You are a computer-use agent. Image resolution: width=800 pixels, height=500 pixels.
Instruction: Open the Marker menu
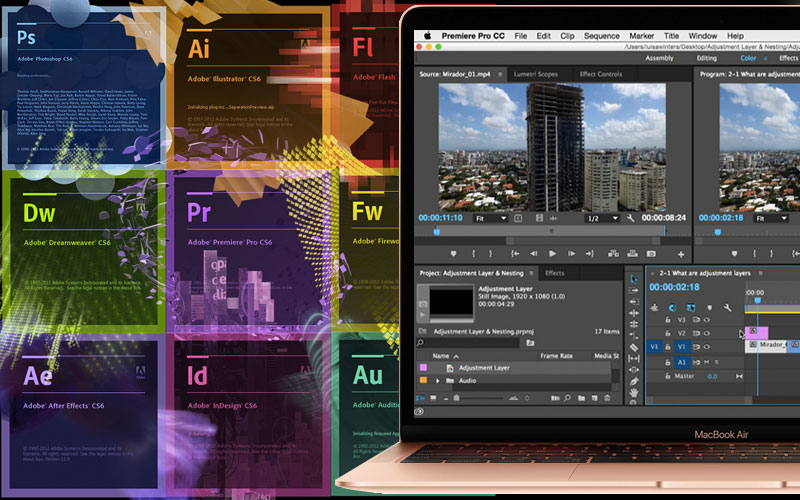(x=641, y=36)
